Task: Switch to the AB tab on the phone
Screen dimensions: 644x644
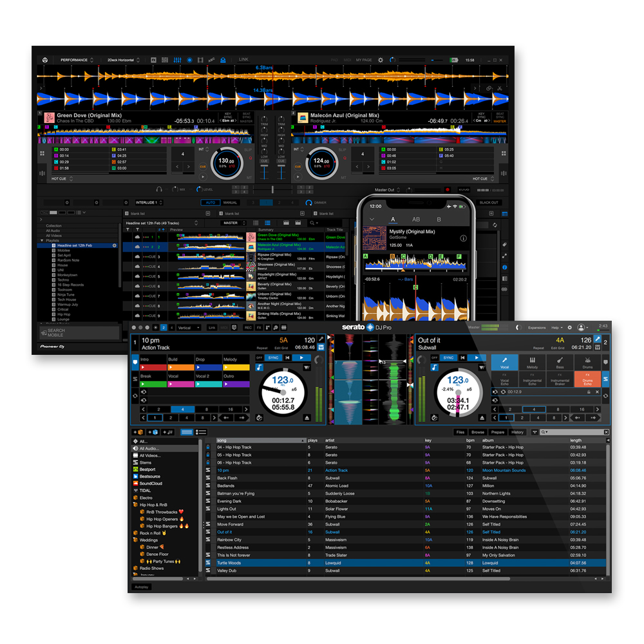Action: point(415,220)
